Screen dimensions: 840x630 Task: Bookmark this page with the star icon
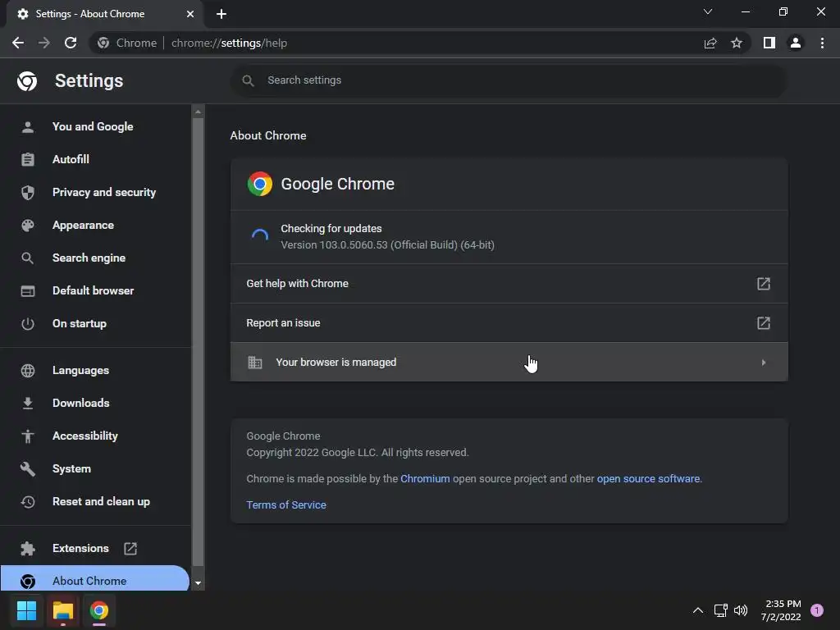coord(737,43)
